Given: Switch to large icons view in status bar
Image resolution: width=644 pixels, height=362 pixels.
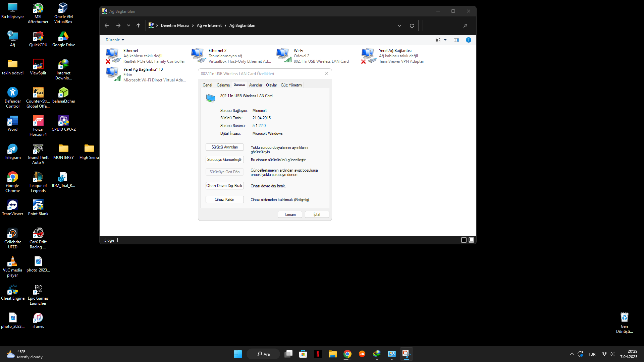Looking at the screenshot, I should tap(471, 240).
